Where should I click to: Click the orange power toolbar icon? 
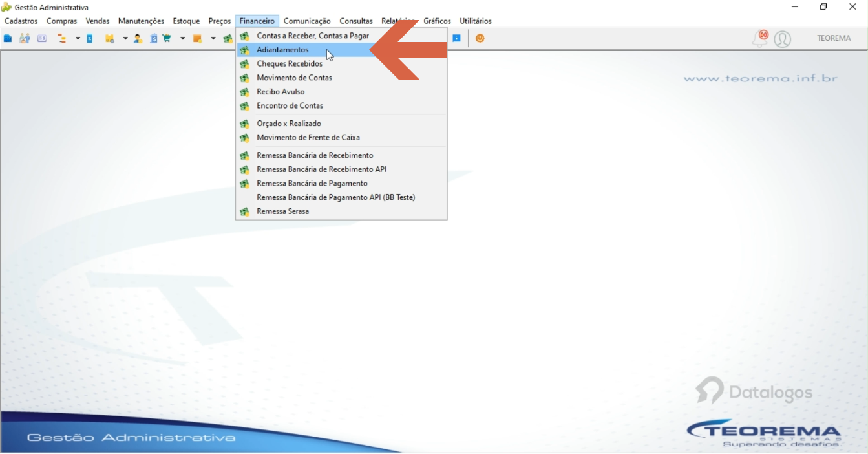(480, 38)
